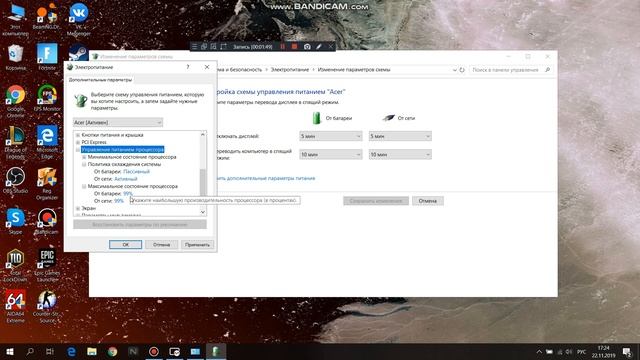This screenshot has width=640, height=360.
Task: Launch Google Chrome from the desktop
Action: pyautogui.click(x=16, y=101)
